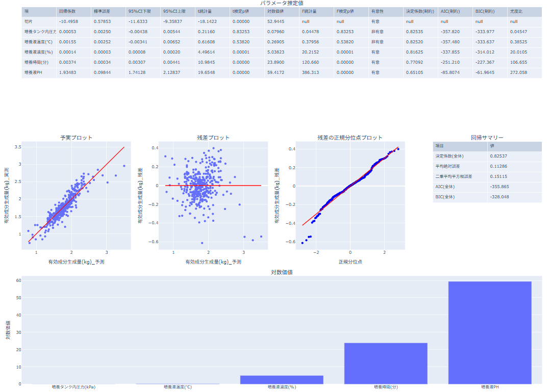Click the パラメータ推定値 table title
Screen dimensions: 549x392
(281, 3)
